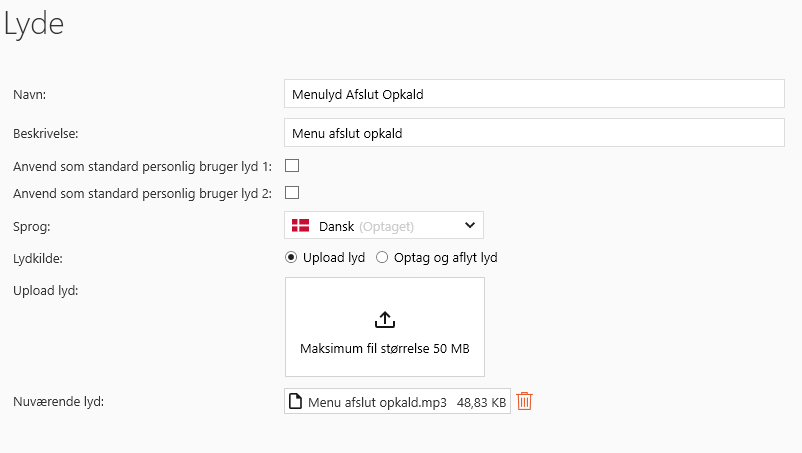
Task: Click the 'Lyde' page heading
Action: tap(34, 25)
